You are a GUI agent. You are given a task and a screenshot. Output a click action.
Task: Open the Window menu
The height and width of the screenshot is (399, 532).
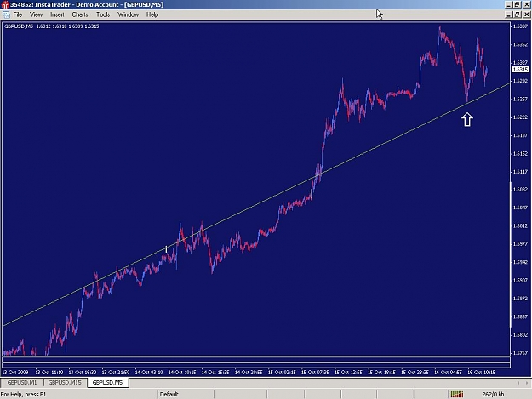click(128, 14)
